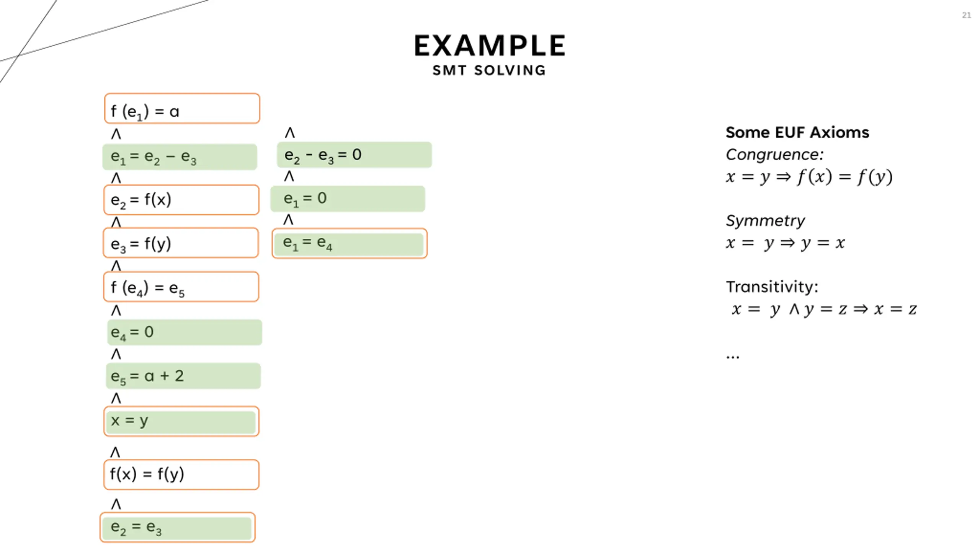980x551 pixels.
Task: Select the e3 = f(y) box
Action: click(181, 243)
